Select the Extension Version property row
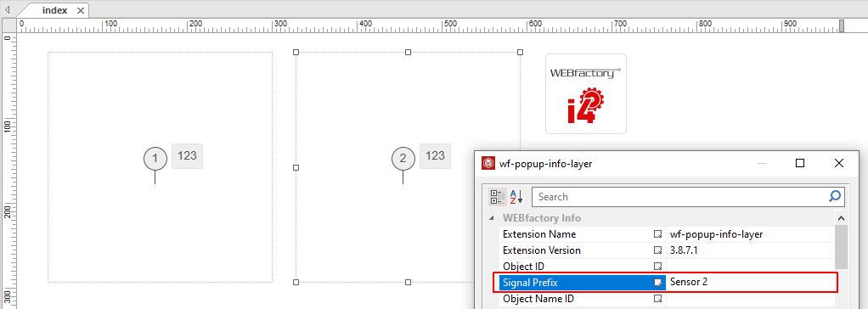The height and width of the screenshot is (309, 868). click(668, 250)
